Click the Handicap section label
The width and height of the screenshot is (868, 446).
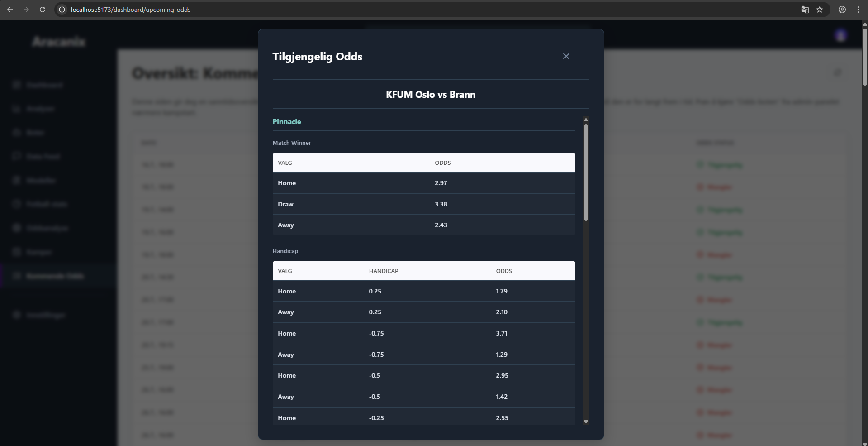[x=285, y=251]
